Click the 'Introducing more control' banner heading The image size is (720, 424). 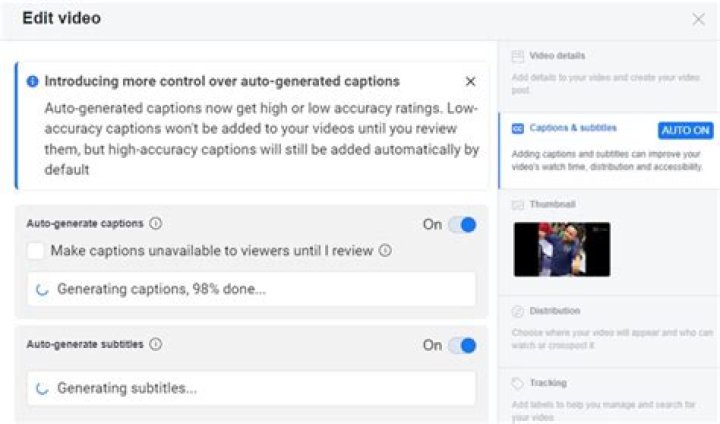(222, 82)
